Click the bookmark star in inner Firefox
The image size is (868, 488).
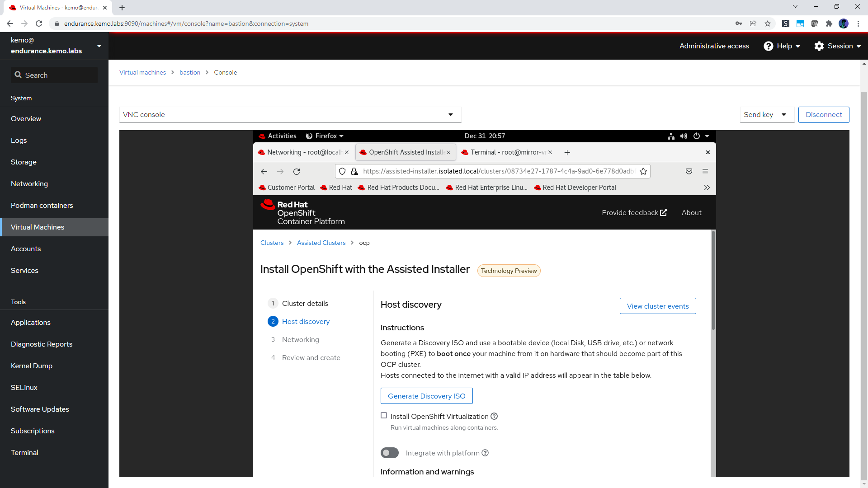pos(643,171)
